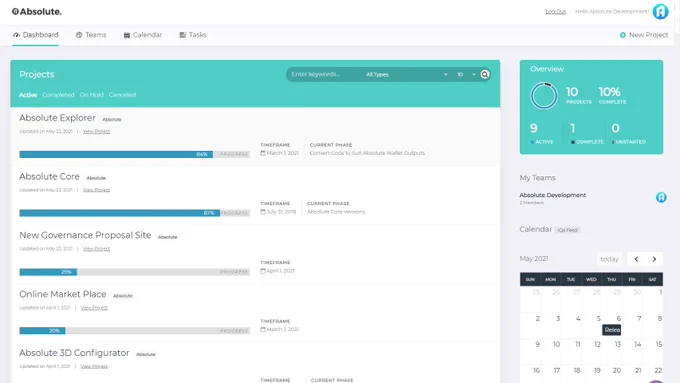This screenshot has width=680, height=383.
Task: Open the New Governance Proposal Site title
Action: tap(85, 236)
